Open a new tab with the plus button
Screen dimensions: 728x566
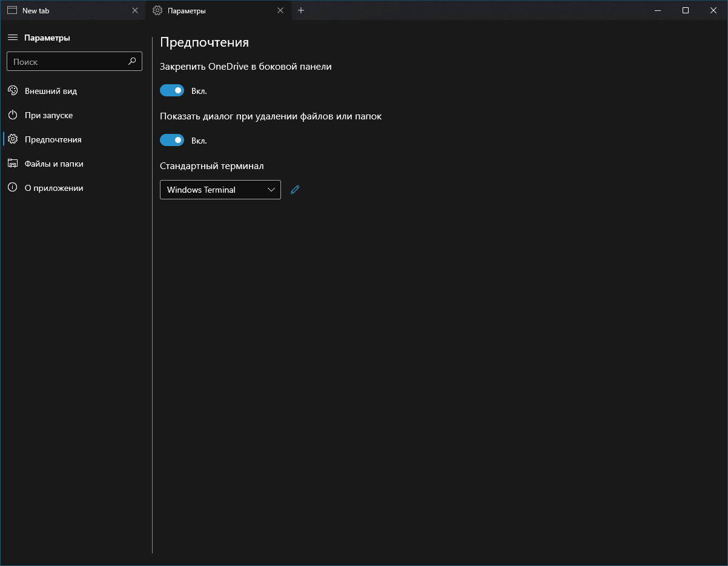point(301,10)
